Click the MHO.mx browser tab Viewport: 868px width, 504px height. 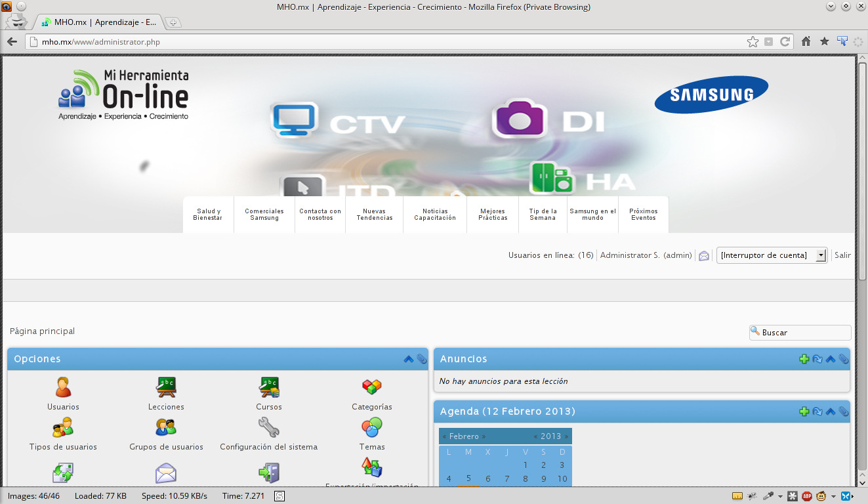pyautogui.click(x=98, y=22)
